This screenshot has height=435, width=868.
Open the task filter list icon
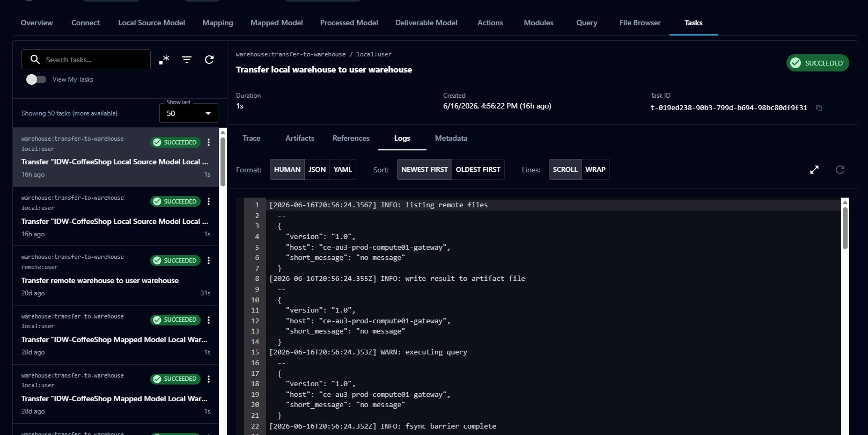pos(187,60)
